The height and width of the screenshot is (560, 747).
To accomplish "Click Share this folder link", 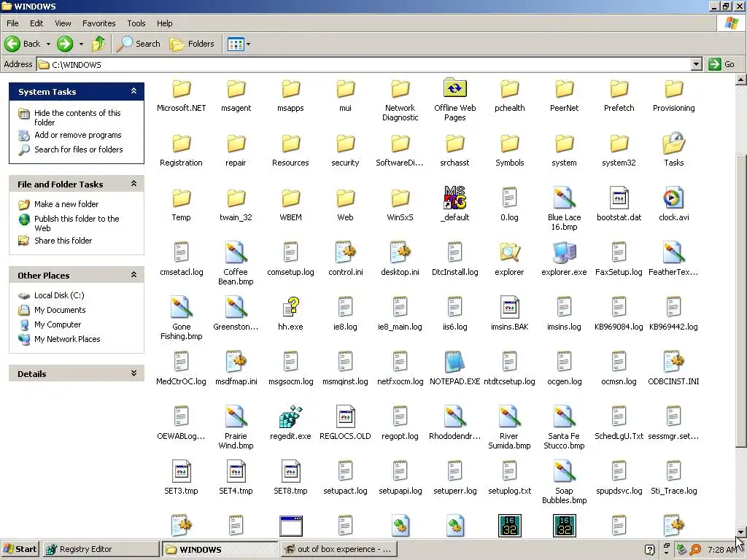I will [63, 241].
